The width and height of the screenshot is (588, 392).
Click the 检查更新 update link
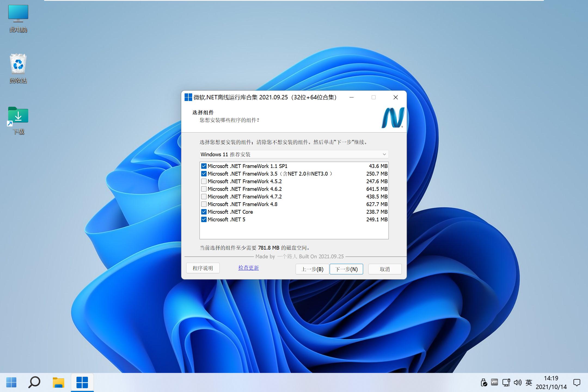pos(248,268)
